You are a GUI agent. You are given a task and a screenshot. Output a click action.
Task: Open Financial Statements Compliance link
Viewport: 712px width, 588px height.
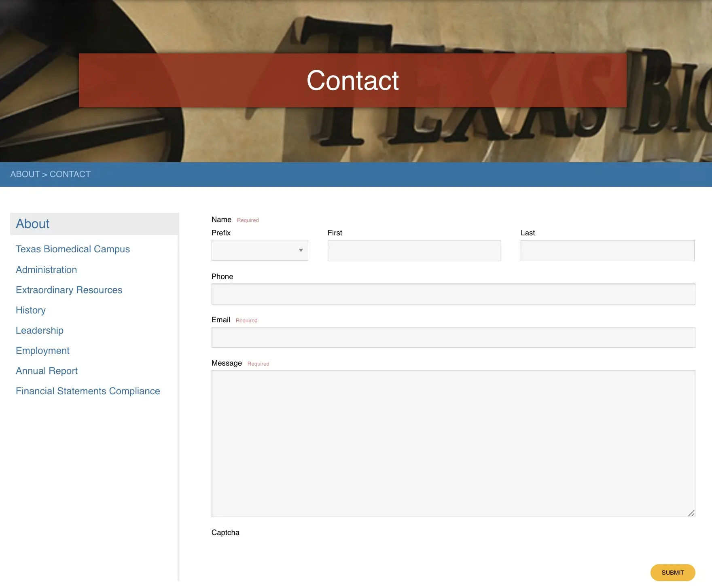point(88,391)
